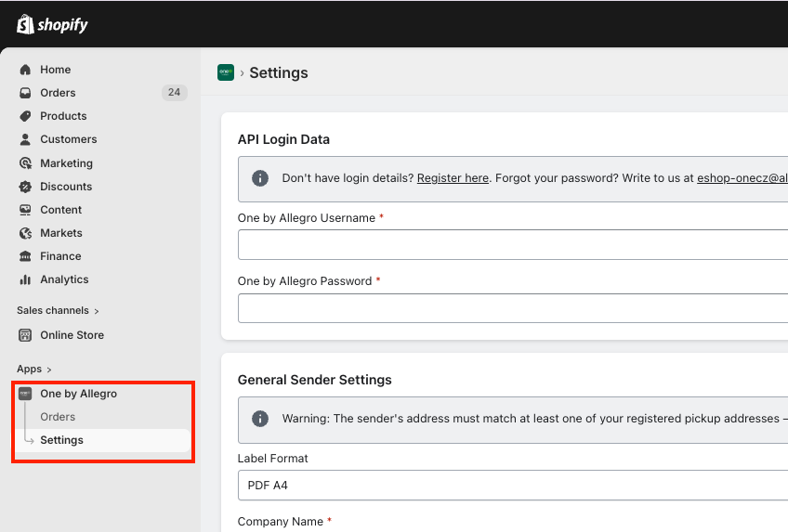Click the Products tag icon

[25, 116]
